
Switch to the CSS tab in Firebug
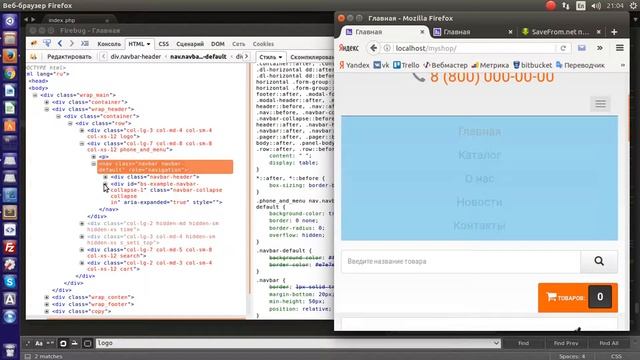pos(164,44)
